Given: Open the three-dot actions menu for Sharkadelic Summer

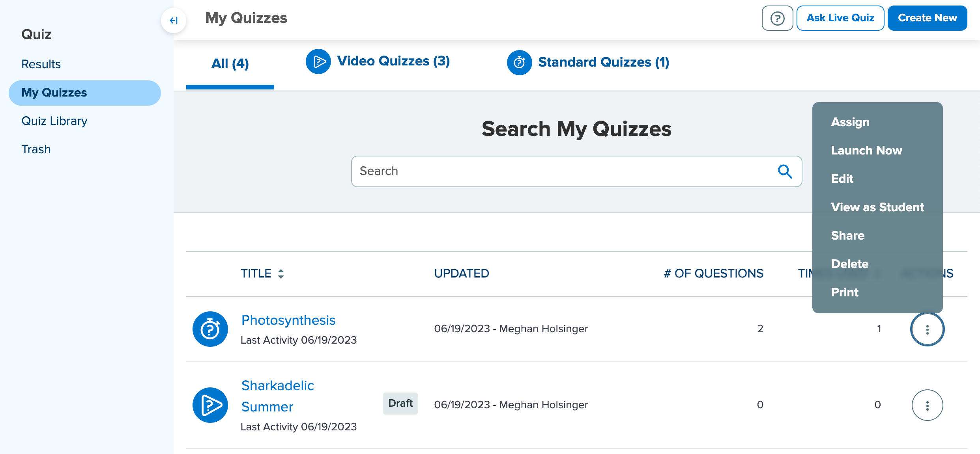Looking at the screenshot, I should pyautogui.click(x=927, y=405).
